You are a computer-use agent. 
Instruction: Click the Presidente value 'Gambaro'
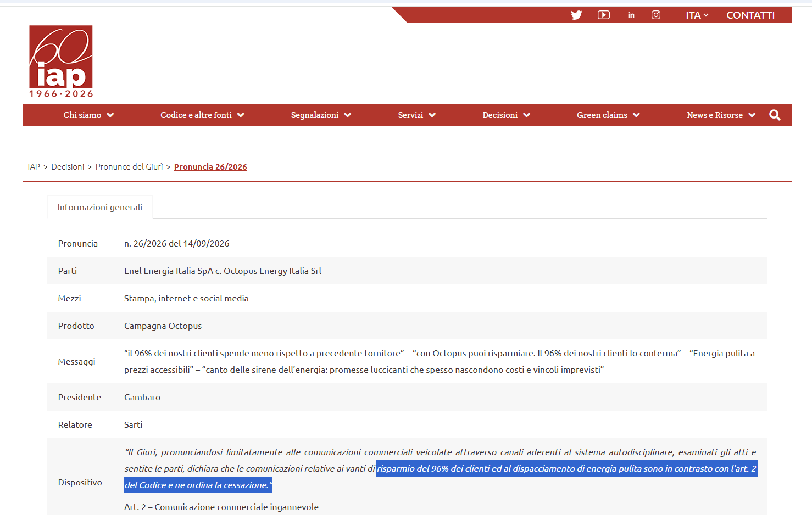pyautogui.click(x=142, y=398)
